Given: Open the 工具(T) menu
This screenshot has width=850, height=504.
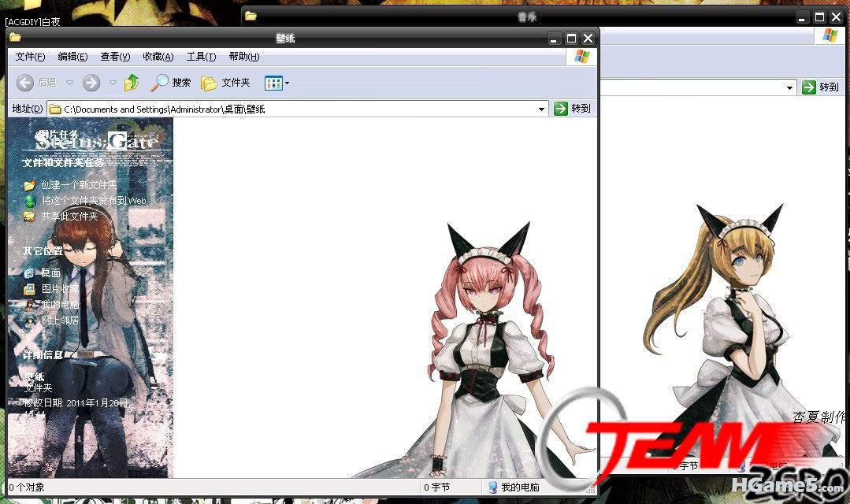Looking at the screenshot, I should pos(201,57).
